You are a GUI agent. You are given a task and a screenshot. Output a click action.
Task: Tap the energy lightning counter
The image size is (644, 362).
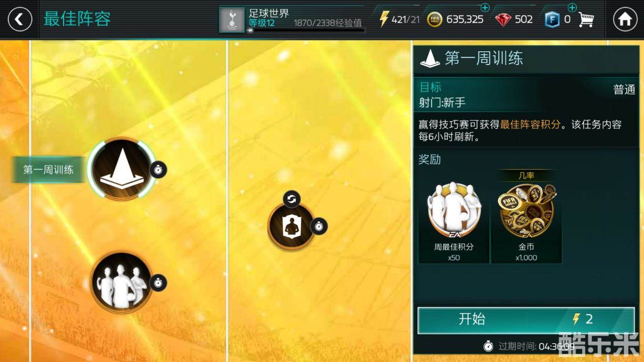click(400, 19)
